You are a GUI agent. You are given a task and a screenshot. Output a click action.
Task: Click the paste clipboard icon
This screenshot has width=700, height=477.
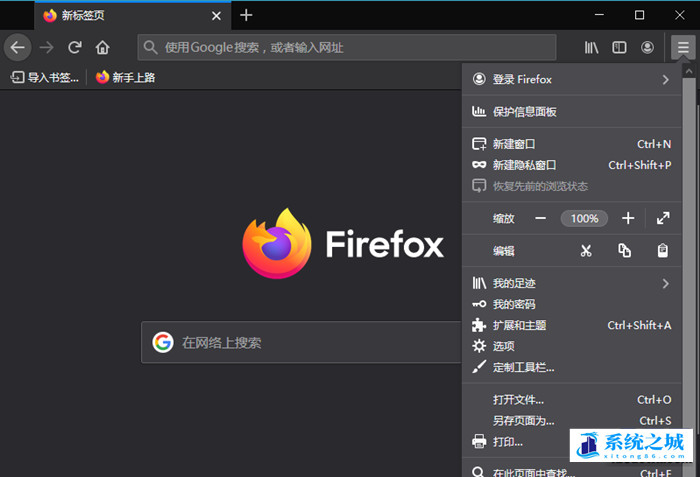(x=663, y=251)
